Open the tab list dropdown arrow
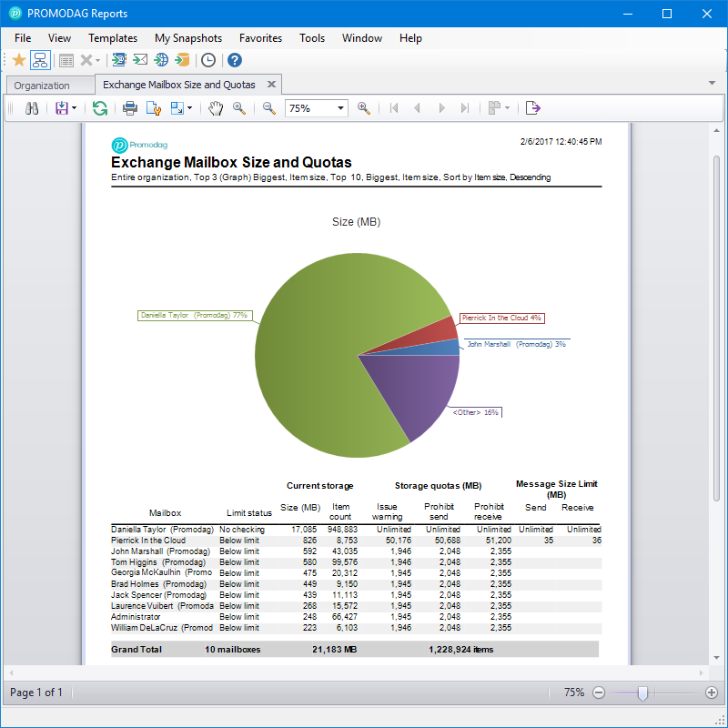Viewport: 728px width, 728px height. tap(712, 83)
